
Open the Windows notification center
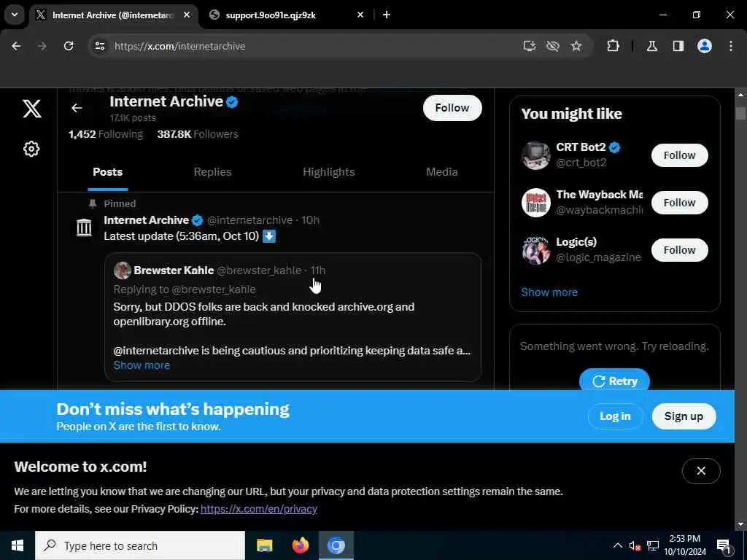tap(724, 545)
